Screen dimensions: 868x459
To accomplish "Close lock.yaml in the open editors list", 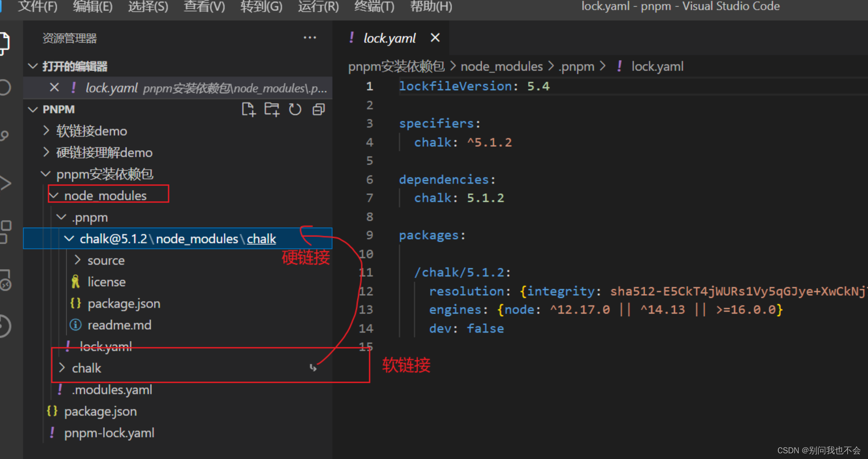I will coord(54,88).
